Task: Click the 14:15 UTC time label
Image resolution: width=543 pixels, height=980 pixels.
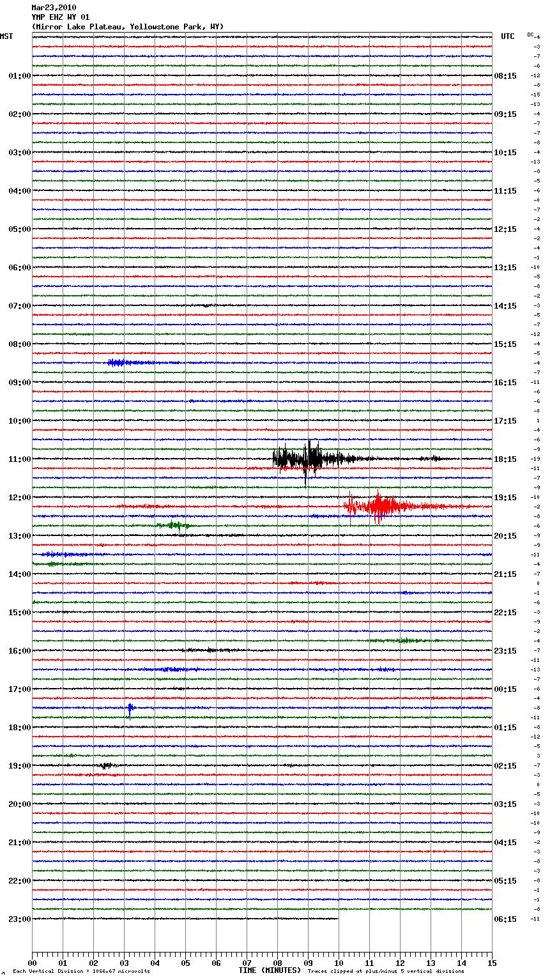Action: (x=505, y=306)
